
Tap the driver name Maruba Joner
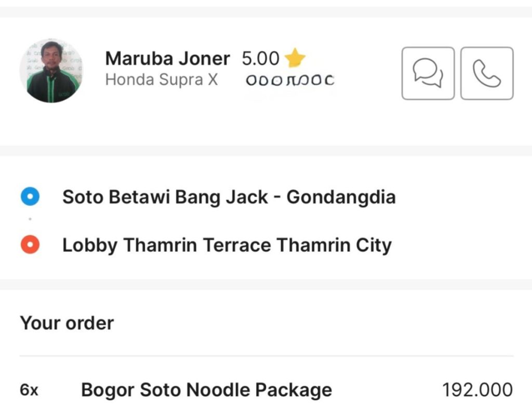click(x=167, y=59)
